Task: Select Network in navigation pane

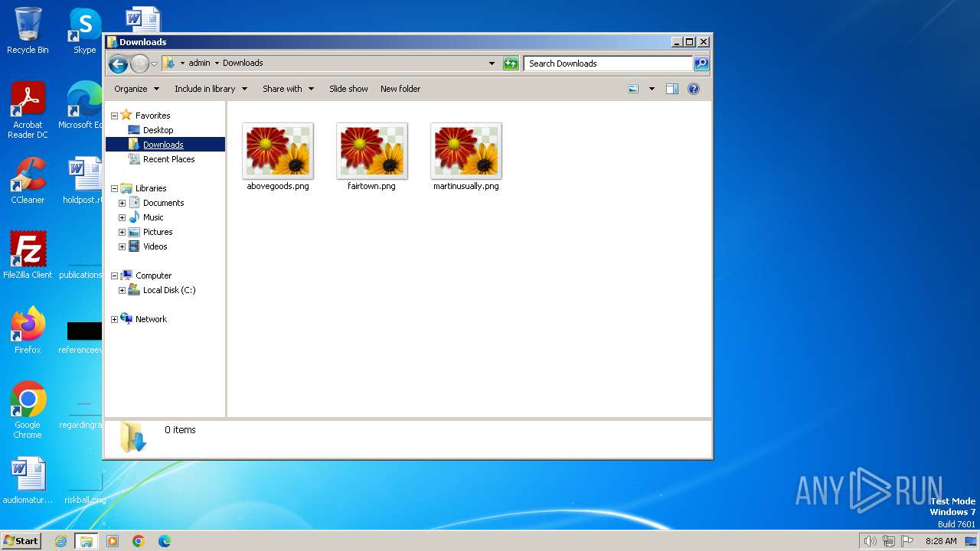Action: (x=151, y=319)
